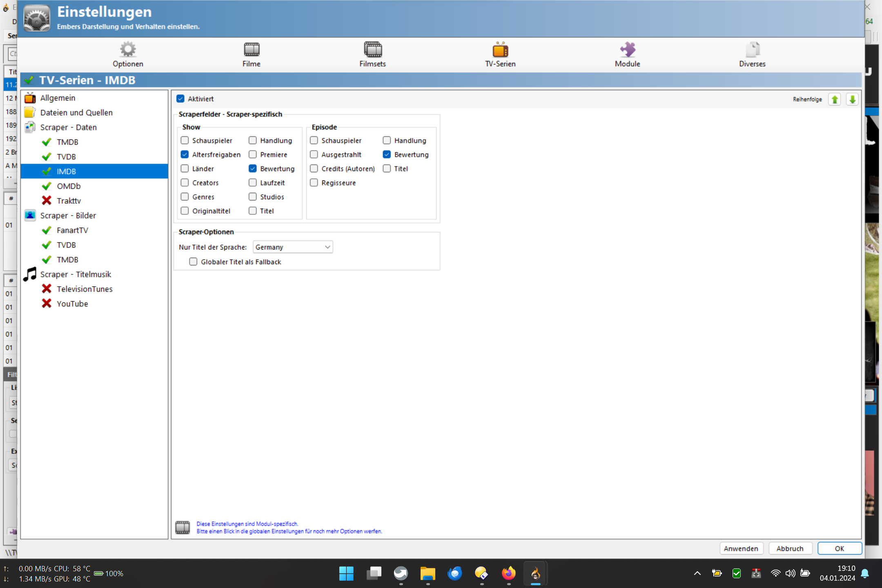Open Firefox from the taskbar
Image resolution: width=882 pixels, height=588 pixels.
(508, 573)
